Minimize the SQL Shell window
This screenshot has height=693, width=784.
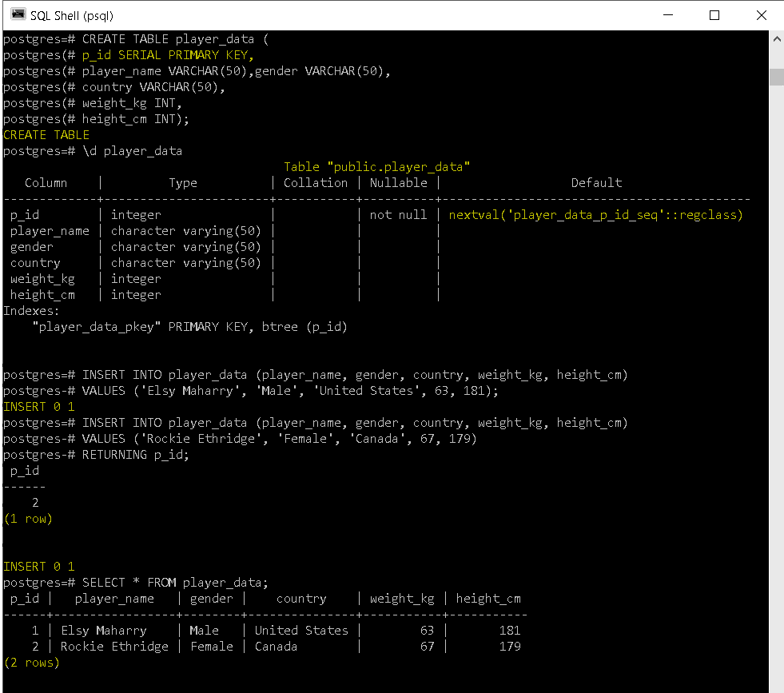668,14
